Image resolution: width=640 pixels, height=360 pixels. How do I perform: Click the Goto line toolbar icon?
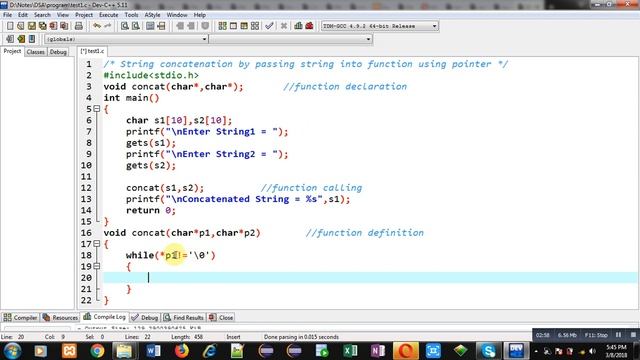coord(161,26)
